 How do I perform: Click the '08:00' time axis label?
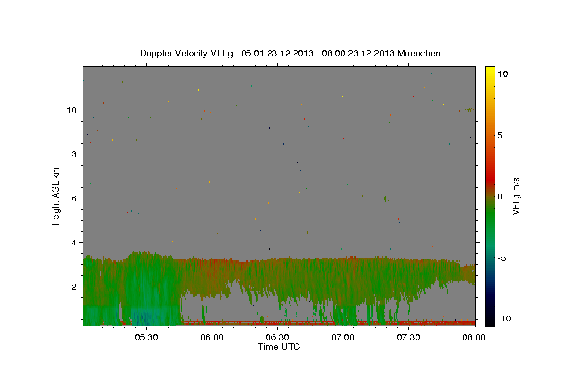coord(473,338)
